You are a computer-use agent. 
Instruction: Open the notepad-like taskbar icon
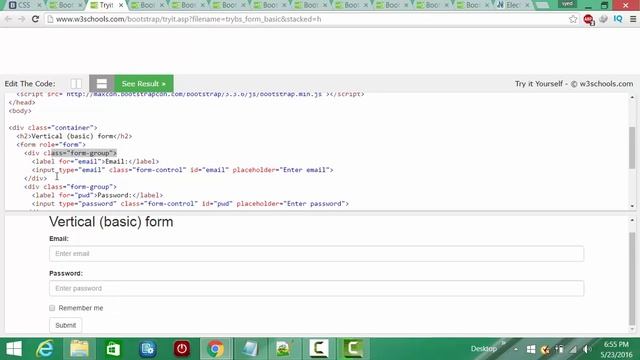(250, 349)
